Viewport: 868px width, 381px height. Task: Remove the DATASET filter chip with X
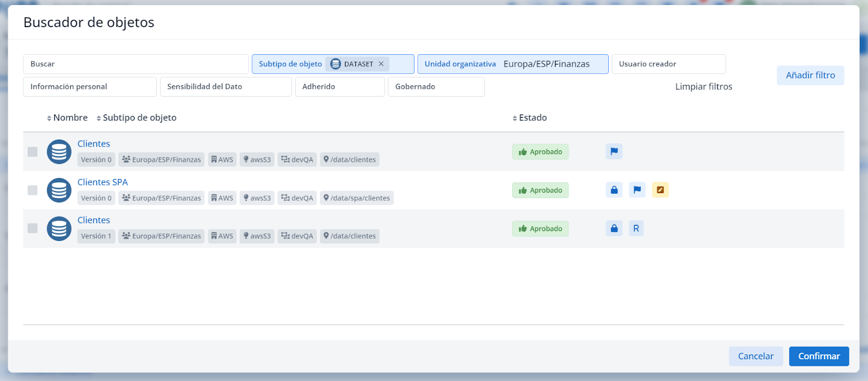(381, 64)
